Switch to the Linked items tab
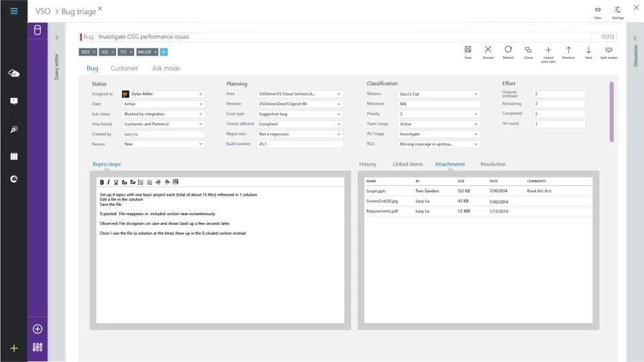The width and height of the screenshot is (644, 362). pos(407,164)
